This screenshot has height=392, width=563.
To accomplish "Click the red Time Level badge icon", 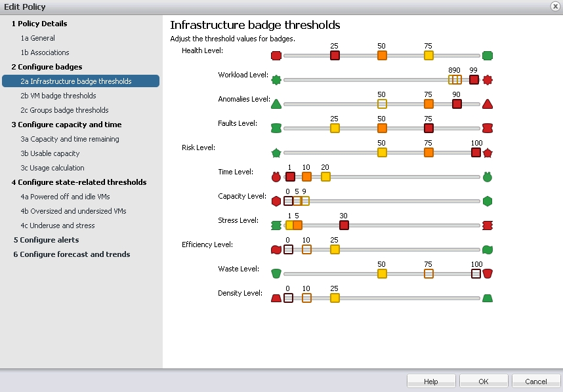I will pos(276,177).
